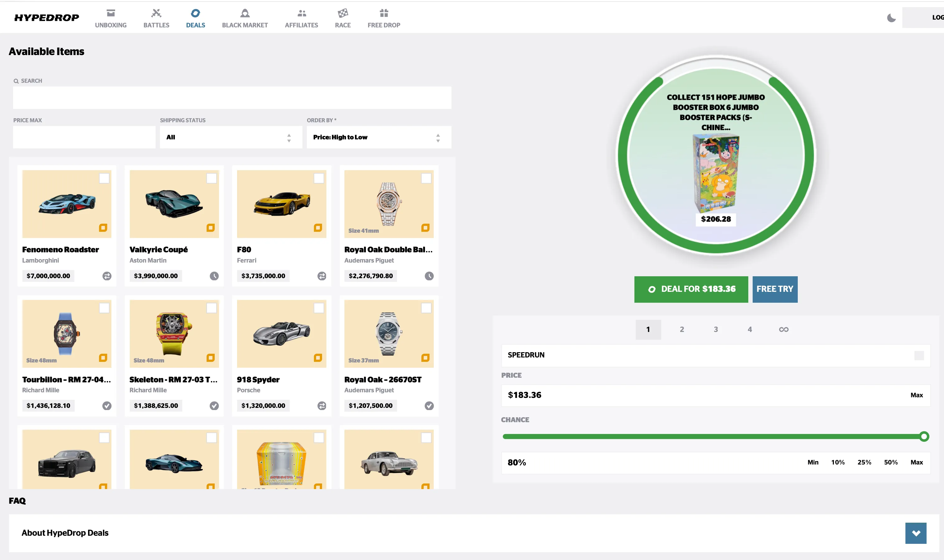This screenshot has width=944, height=560.
Task: Check the Valkyrie Coupé checkbox
Action: point(212,178)
